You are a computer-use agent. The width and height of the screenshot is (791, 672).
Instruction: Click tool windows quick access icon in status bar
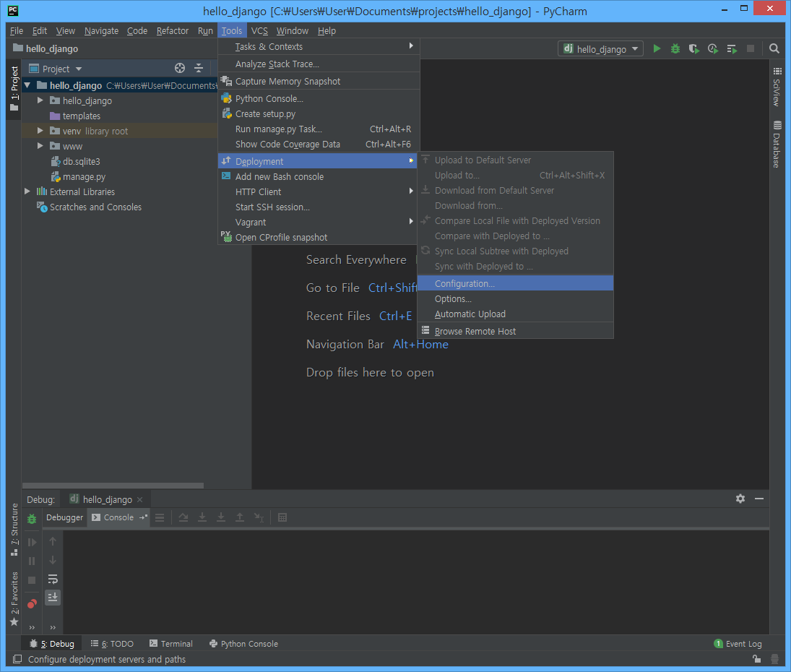(17, 659)
